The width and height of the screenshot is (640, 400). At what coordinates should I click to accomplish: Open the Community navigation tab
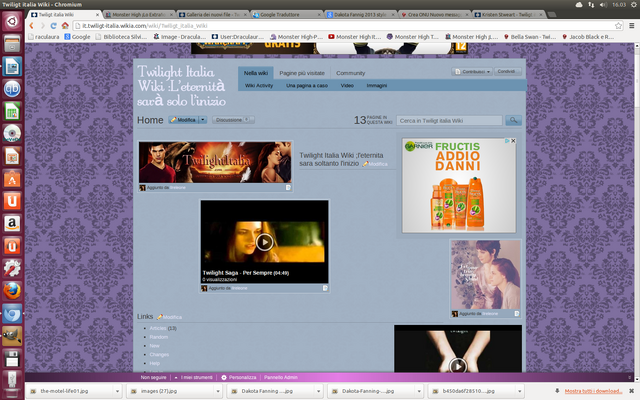pos(351,73)
